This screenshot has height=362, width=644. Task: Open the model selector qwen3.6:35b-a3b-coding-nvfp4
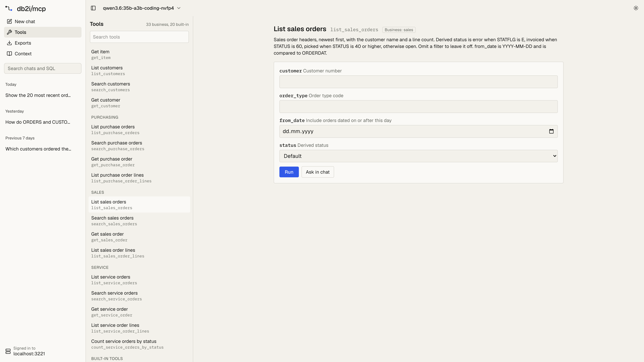click(x=142, y=8)
